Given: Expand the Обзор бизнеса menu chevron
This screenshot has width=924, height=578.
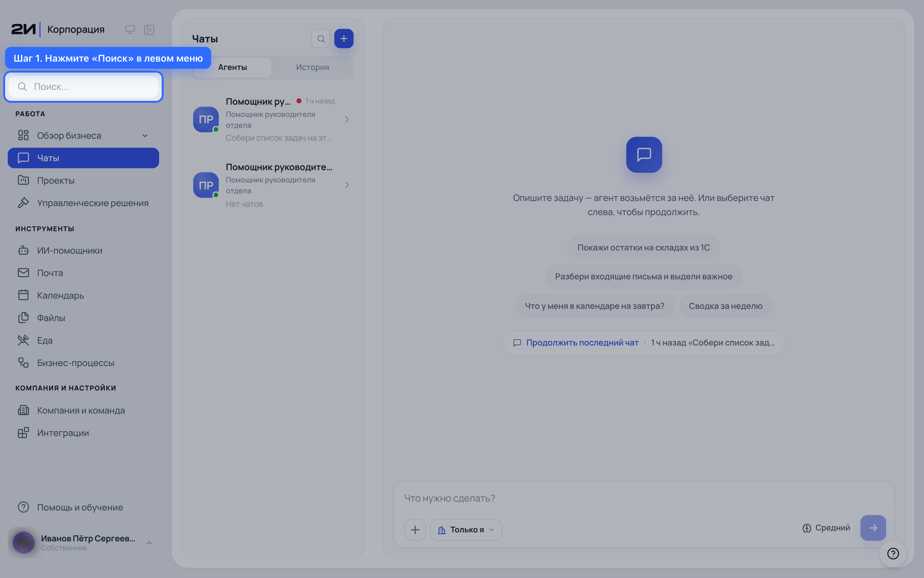Looking at the screenshot, I should coord(145,136).
